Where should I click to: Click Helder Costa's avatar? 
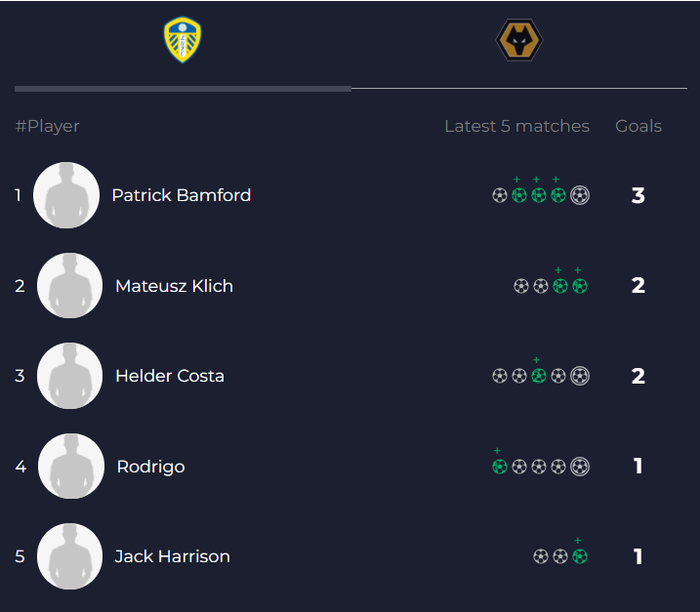[x=70, y=376]
